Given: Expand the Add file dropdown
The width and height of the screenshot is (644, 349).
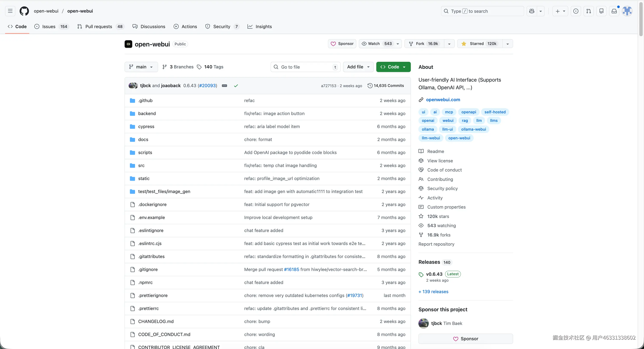Looking at the screenshot, I should [358, 67].
